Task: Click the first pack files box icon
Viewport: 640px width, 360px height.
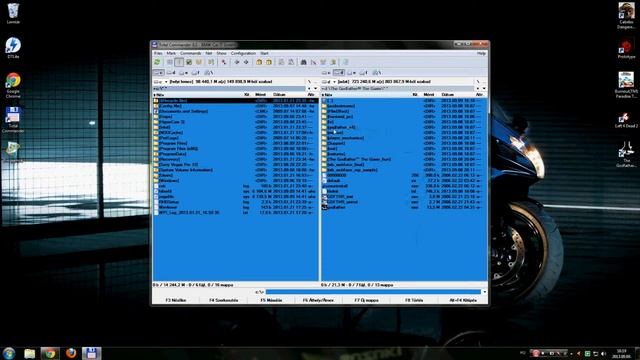Action: 259,62
